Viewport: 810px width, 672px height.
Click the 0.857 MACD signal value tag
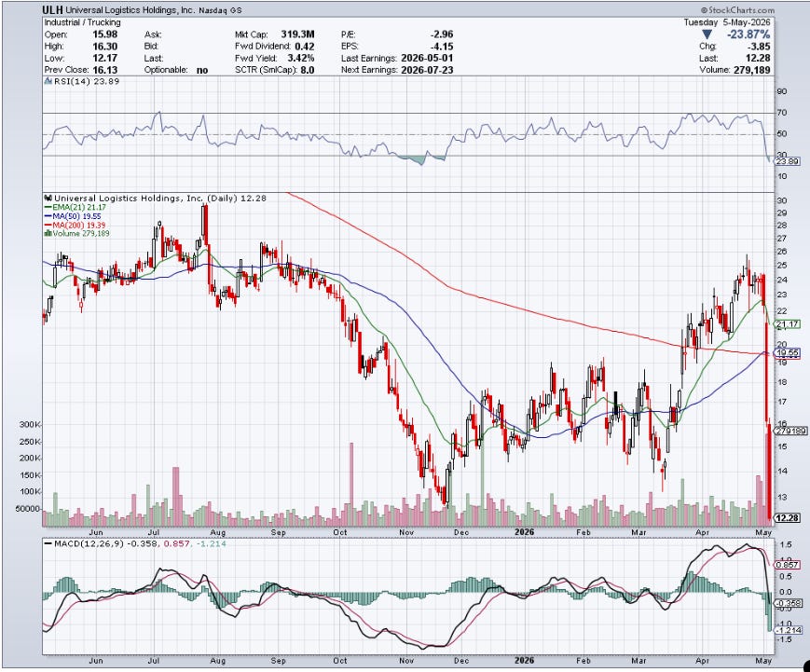click(x=789, y=565)
